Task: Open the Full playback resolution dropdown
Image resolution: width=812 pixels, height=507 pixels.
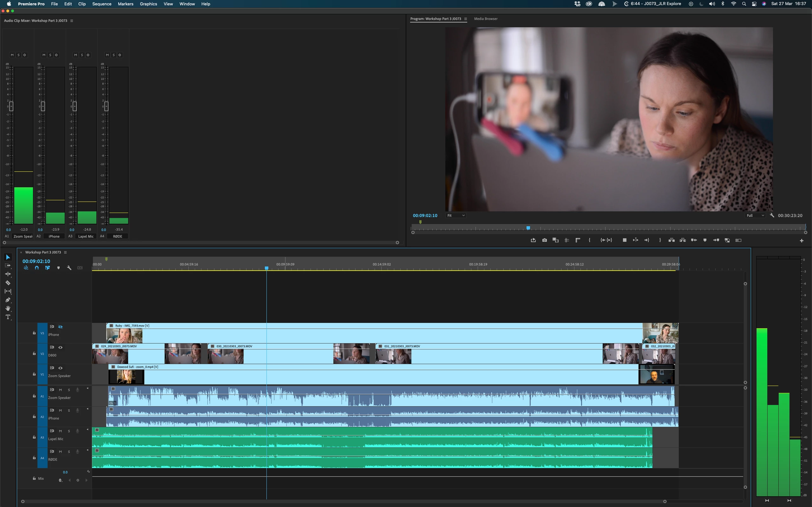Action: (x=755, y=215)
